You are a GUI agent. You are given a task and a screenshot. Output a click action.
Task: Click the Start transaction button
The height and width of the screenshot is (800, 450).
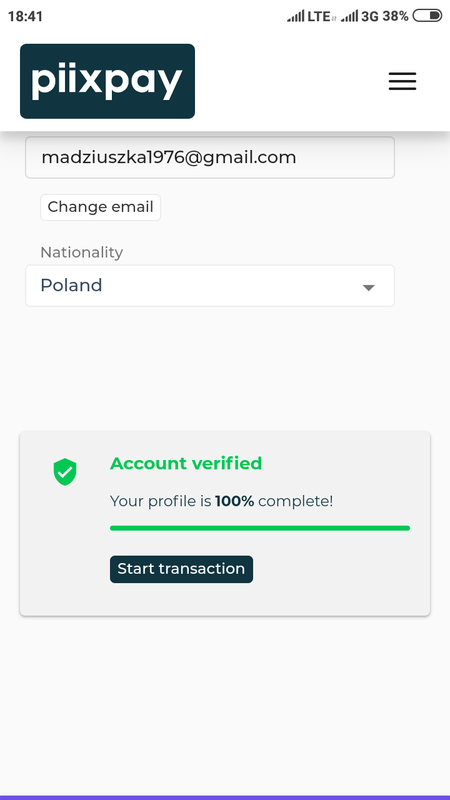181,569
